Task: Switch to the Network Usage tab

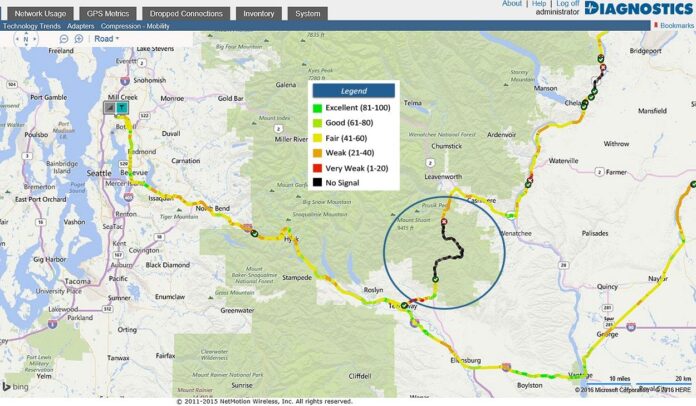Action: (x=40, y=14)
